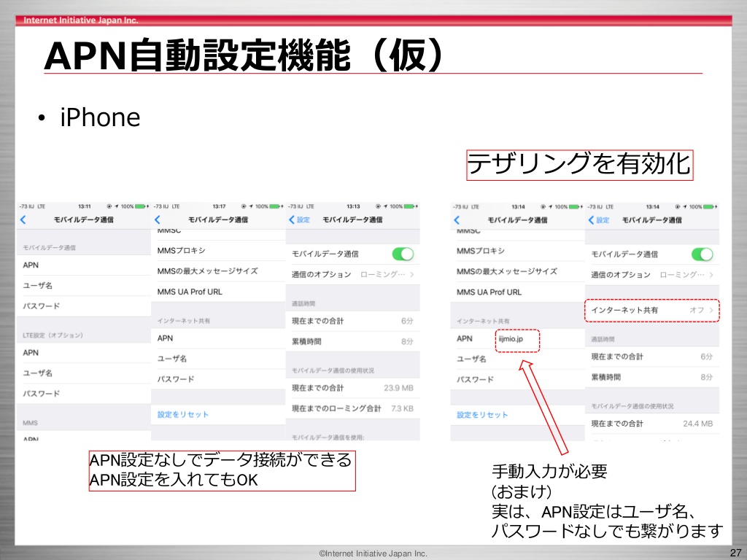Select the APN field under モバイルデータ通信 in 13:11 screen

(x=84, y=265)
